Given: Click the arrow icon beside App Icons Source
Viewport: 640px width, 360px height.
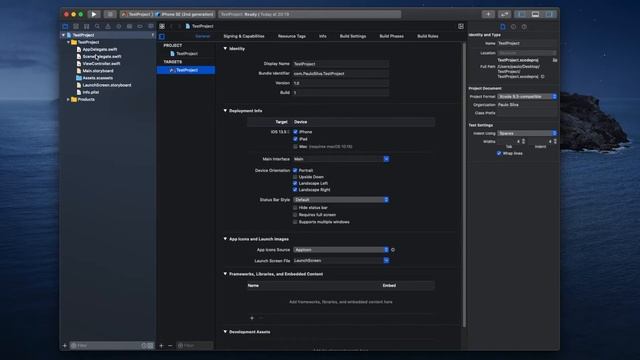Looking at the screenshot, I should coord(393,250).
